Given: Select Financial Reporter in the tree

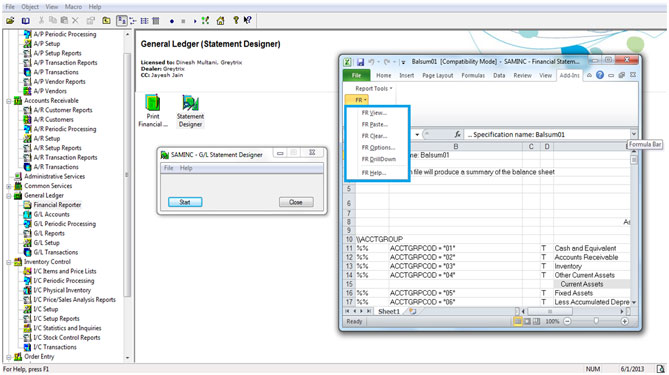Looking at the screenshot, I should (57, 205).
